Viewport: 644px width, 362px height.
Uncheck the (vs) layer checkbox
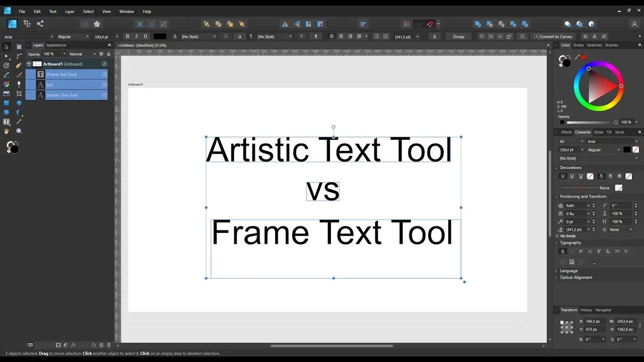[x=104, y=84]
